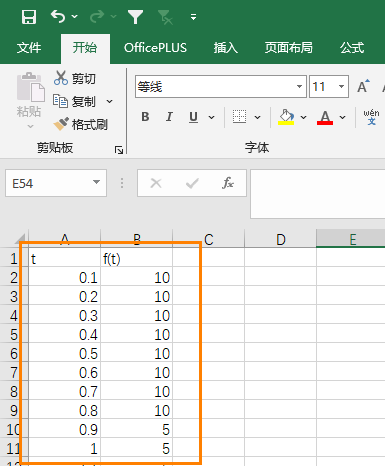Select cell A11 with value 1
Image resolution: width=385 pixels, height=466 pixels.
coord(65,448)
